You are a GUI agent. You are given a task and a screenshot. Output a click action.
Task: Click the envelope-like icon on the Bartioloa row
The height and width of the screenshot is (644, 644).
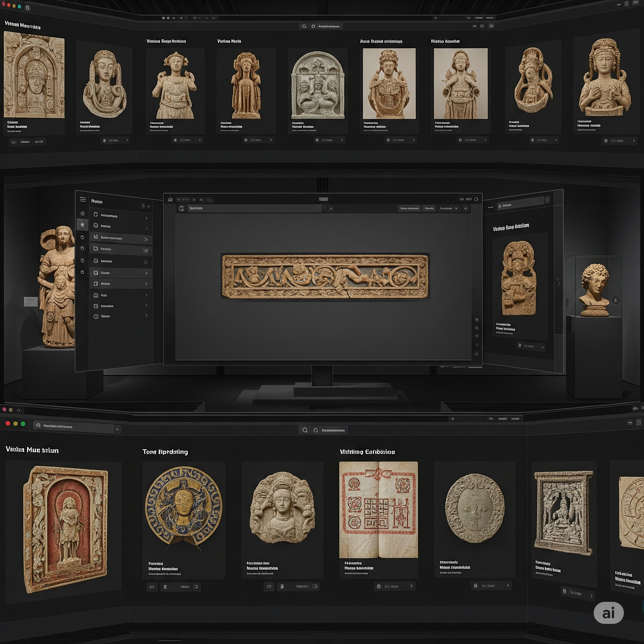coord(96,237)
